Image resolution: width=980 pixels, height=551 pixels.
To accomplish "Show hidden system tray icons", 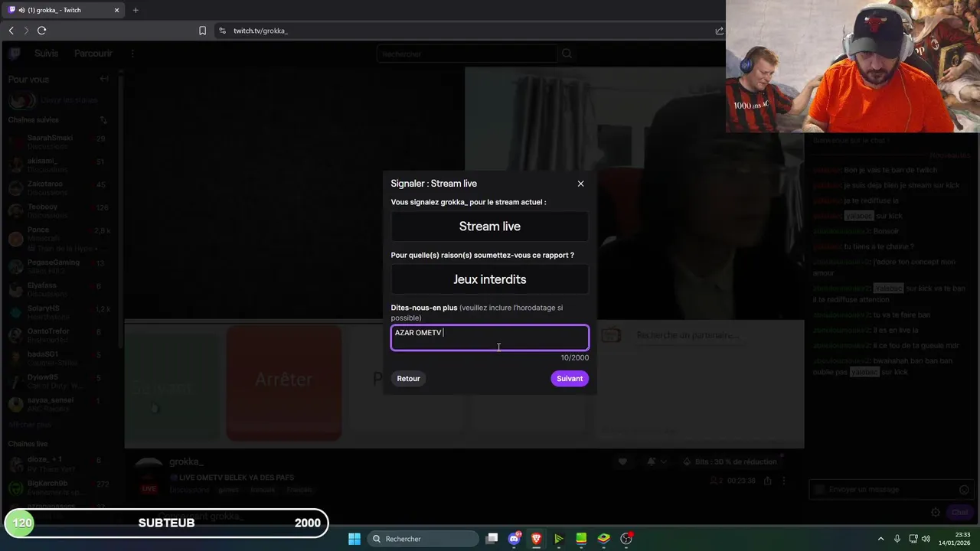I will coord(880,539).
